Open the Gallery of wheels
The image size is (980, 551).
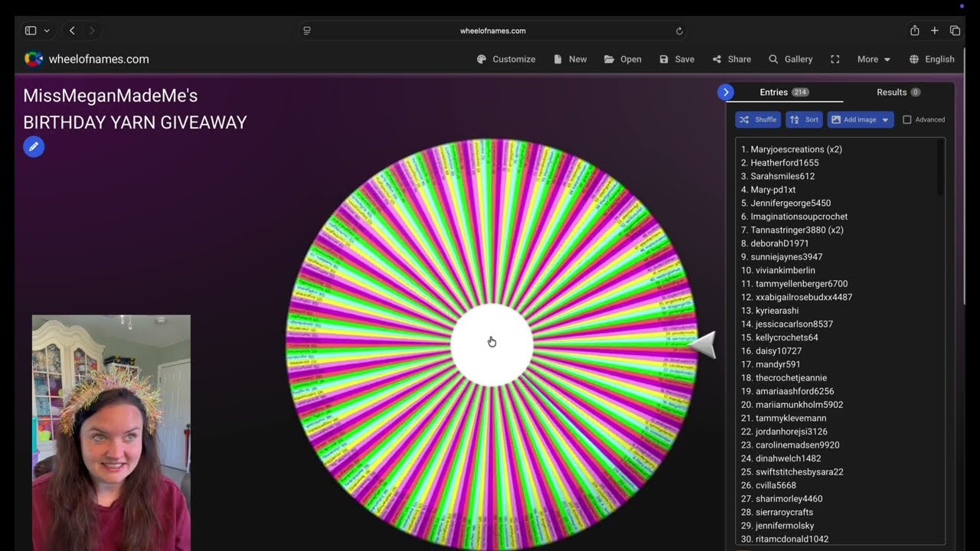point(791,59)
